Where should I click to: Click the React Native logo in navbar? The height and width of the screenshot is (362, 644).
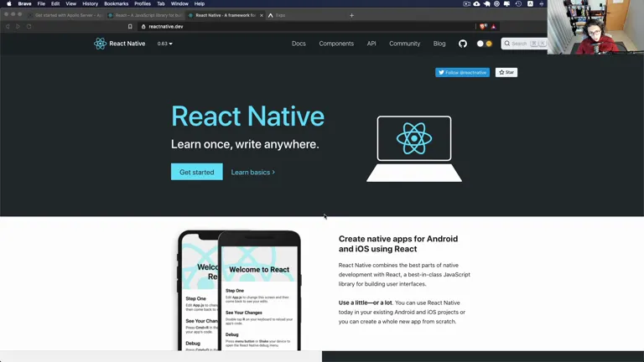point(120,44)
